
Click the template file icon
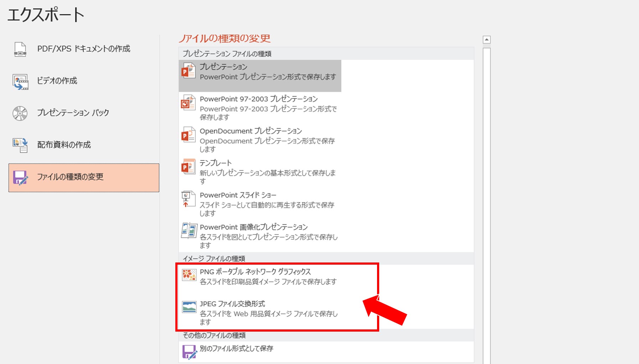tap(189, 167)
